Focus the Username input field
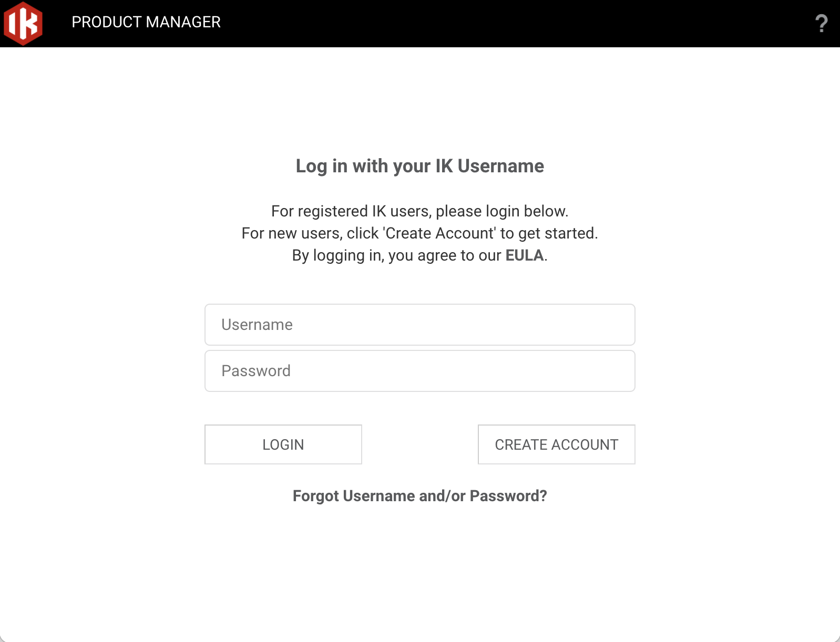Image resolution: width=840 pixels, height=642 pixels. tap(419, 325)
